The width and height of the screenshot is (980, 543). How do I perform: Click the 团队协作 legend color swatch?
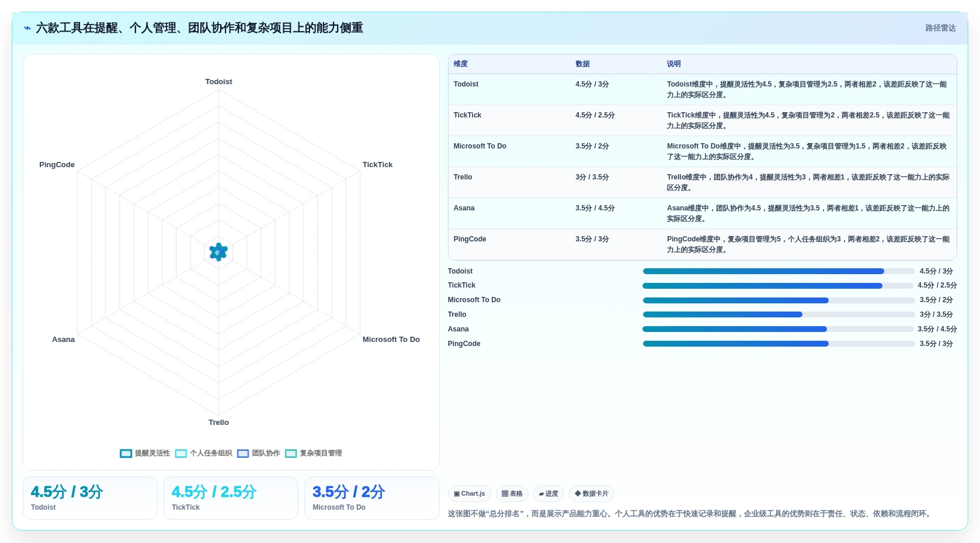click(243, 454)
